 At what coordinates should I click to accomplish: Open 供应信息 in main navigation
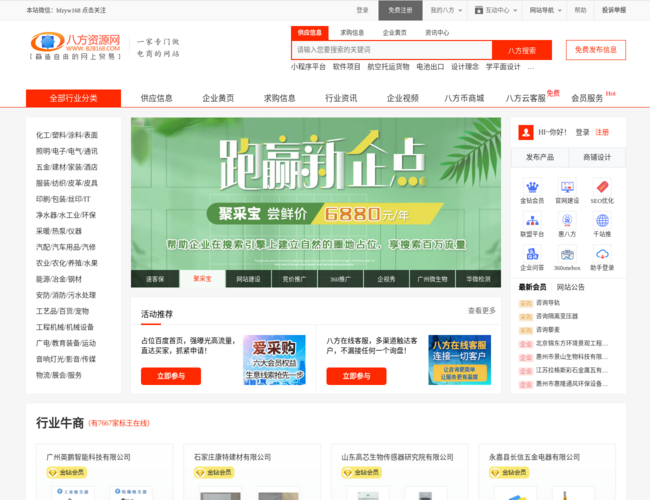pos(156,98)
